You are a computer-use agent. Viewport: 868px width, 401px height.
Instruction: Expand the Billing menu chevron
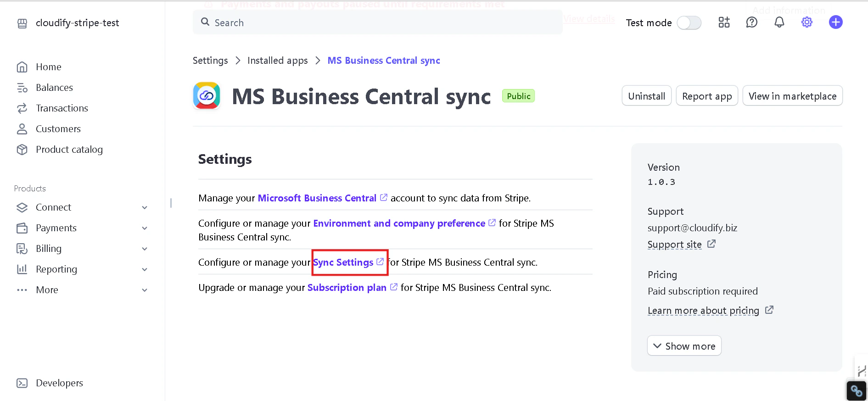coord(145,249)
